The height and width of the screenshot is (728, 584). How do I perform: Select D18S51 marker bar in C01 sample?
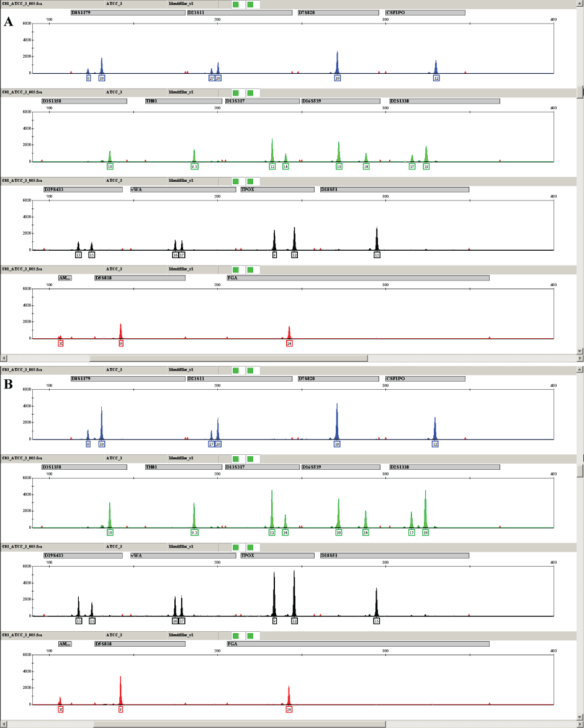tap(395, 189)
